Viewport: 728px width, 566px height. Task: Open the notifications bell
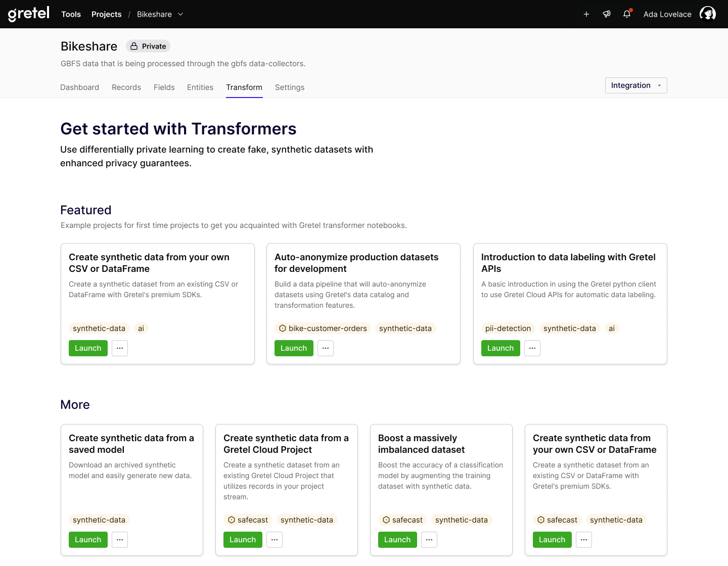click(x=627, y=14)
